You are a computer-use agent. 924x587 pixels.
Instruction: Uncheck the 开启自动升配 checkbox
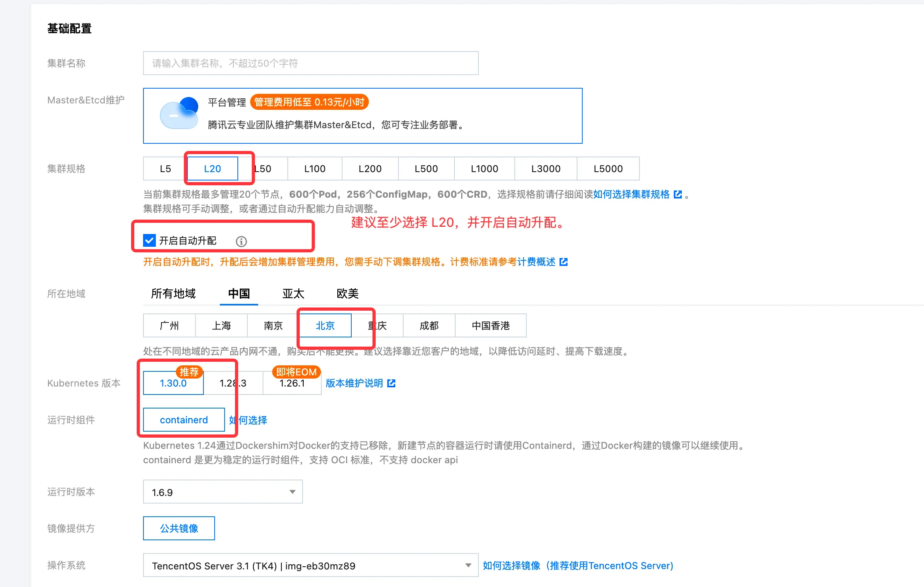click(x=149, y=241)
